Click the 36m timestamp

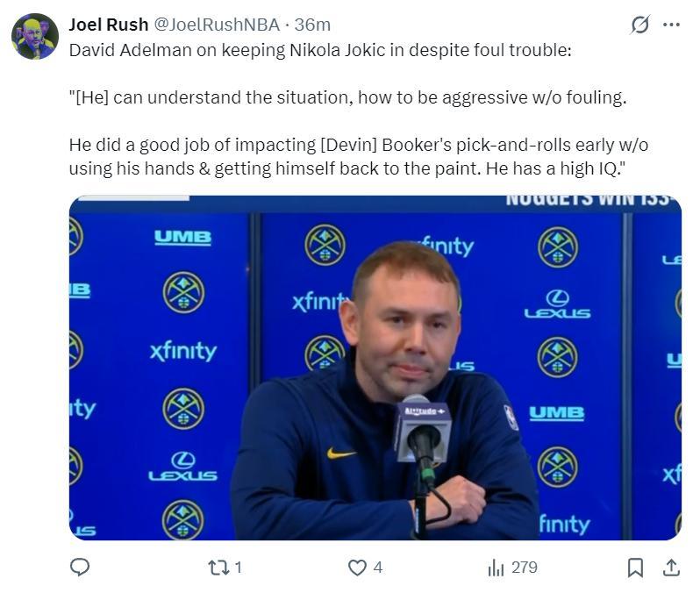tap(313, 25)
